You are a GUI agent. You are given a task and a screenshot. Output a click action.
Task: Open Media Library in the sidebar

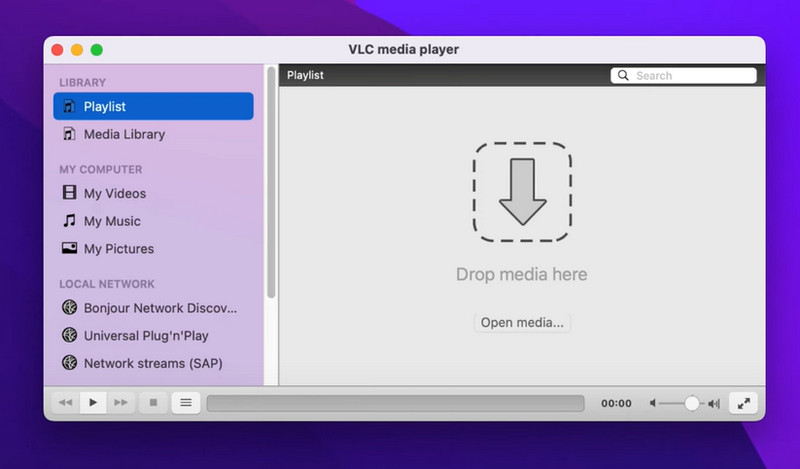pyautogui.click(x=153, y=134)
